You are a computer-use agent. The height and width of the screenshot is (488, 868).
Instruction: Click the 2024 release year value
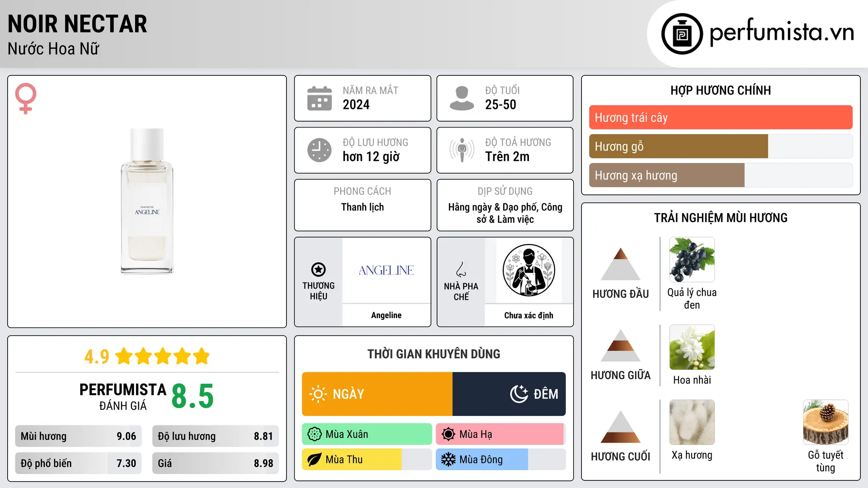[x=356, y=105]
